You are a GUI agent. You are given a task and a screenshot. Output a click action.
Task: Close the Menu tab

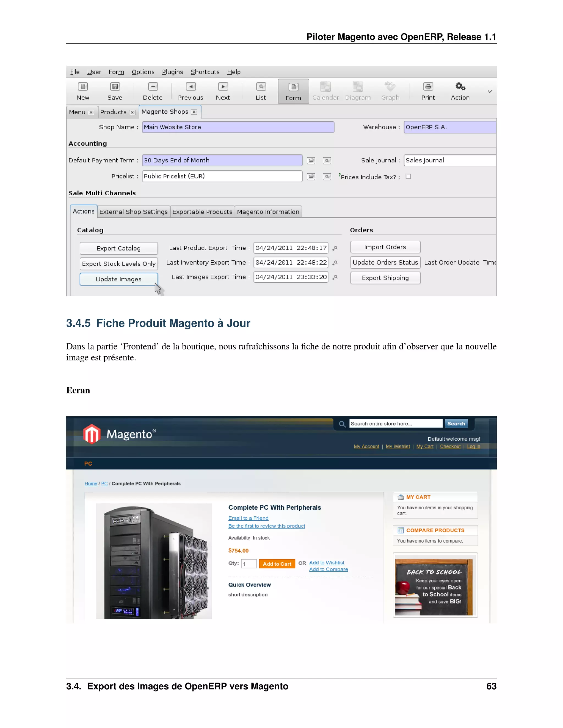coord(91,112)
